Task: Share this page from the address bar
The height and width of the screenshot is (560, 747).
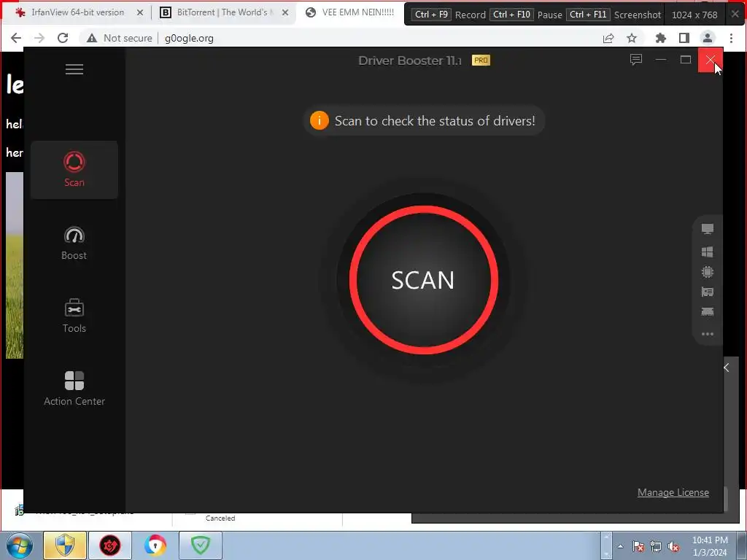Action: click(x=608, y=38)
